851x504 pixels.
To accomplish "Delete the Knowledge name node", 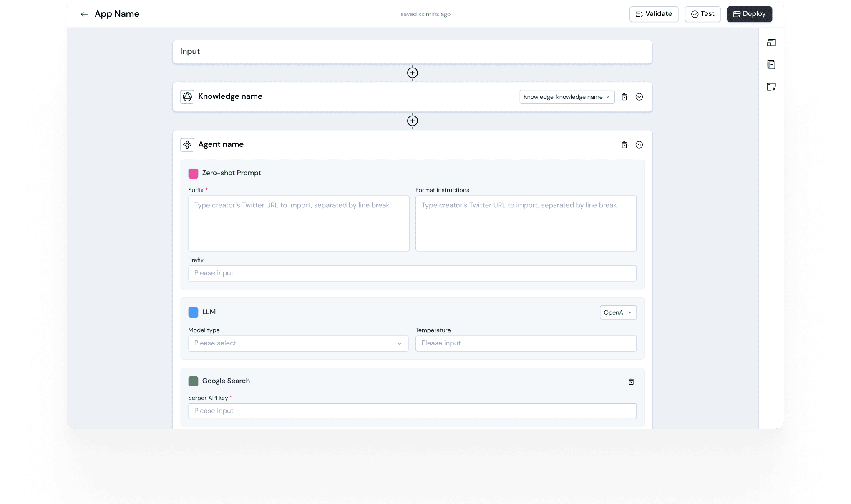I will [624, 96].
